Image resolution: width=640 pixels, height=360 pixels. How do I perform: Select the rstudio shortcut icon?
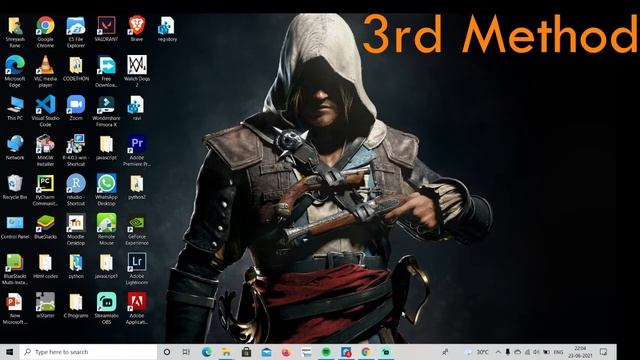click(x=76, y=190)
